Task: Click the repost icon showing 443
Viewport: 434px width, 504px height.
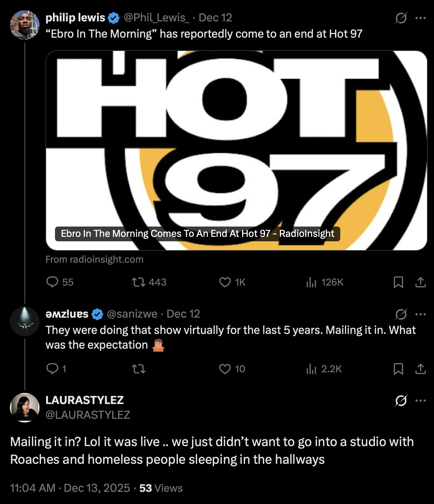Action: pos(138,282)
